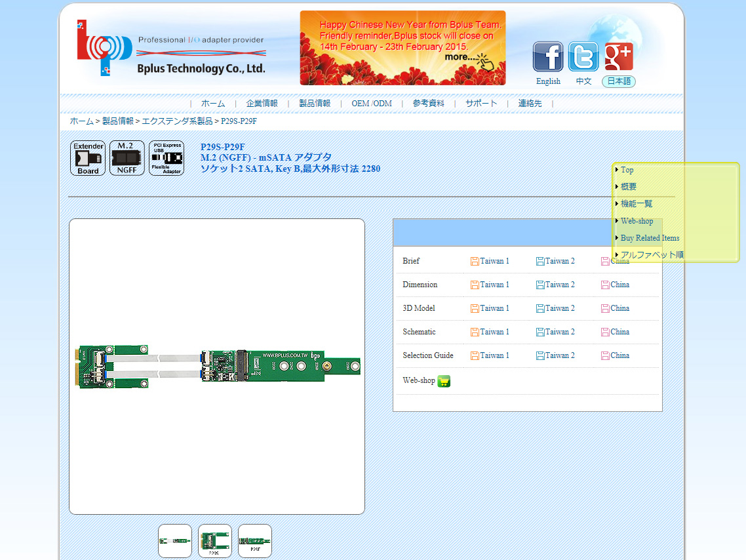The height and width of the screenshot is (560, 746).
Task: Open the ホーム navigation menu item
Action: pos(212,103)
